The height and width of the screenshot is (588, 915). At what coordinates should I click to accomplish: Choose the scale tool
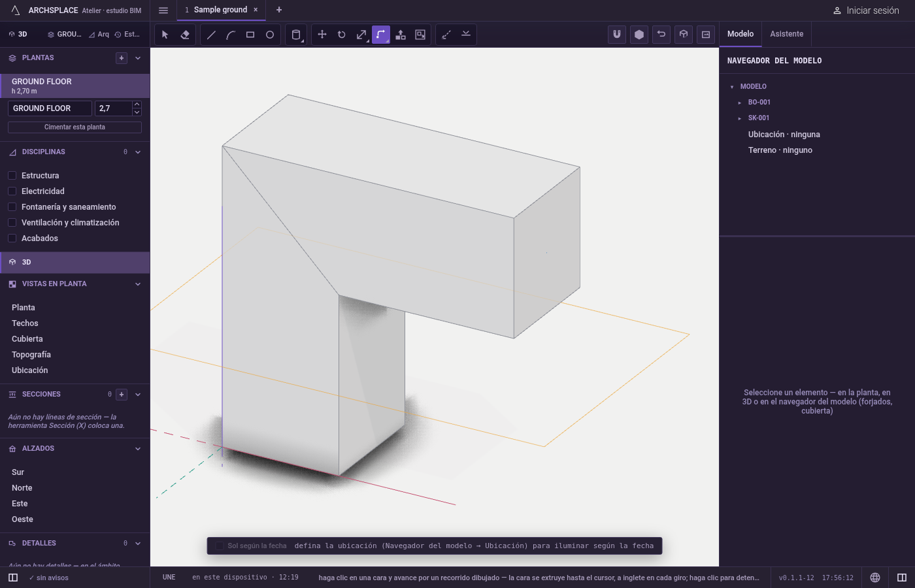361,35
